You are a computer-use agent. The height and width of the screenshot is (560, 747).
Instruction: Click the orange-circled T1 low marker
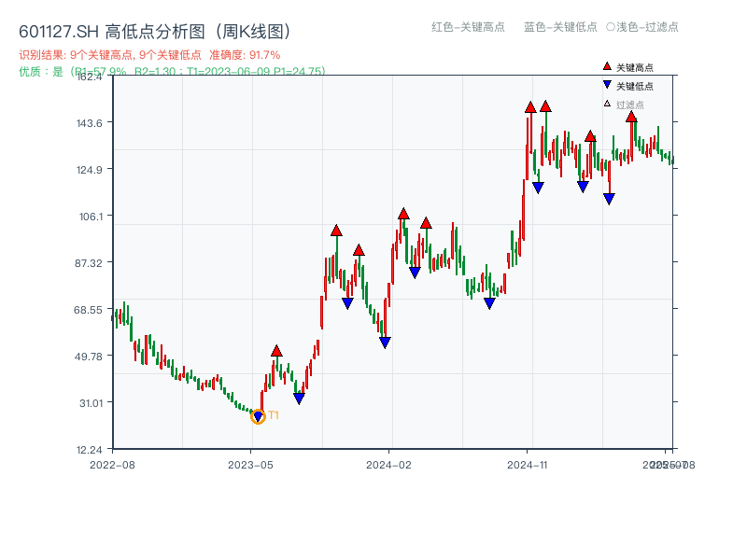pos(258,416)
